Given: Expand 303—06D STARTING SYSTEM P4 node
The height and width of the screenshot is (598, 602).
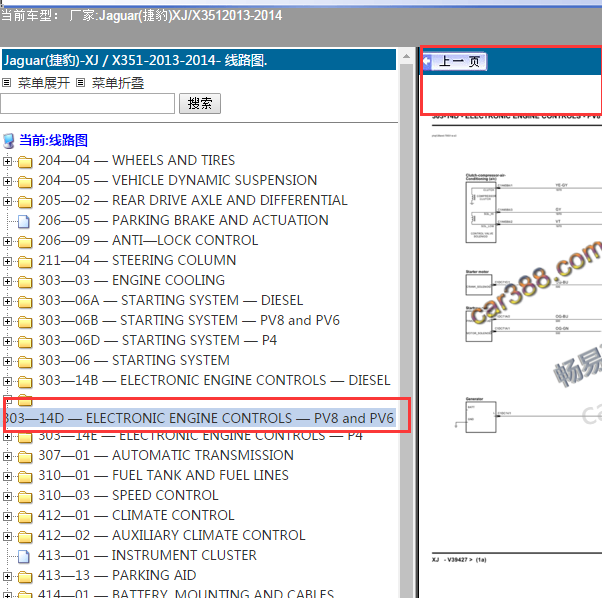Looking at the screenshot, I should point(7,341).
